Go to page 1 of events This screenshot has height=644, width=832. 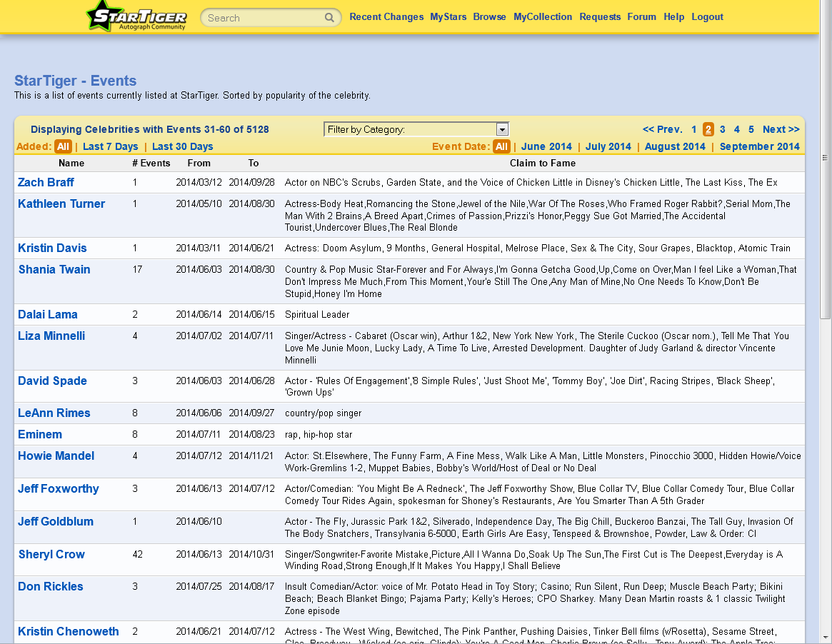[693, 129]
